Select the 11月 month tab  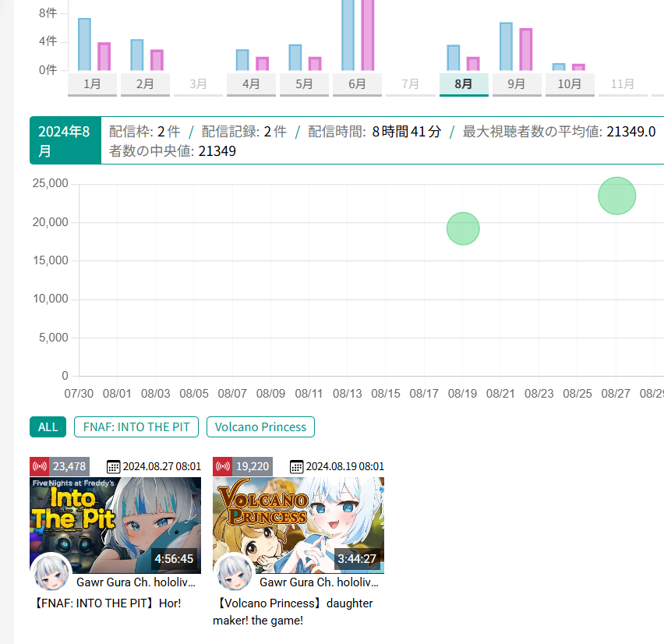[623, 84]
